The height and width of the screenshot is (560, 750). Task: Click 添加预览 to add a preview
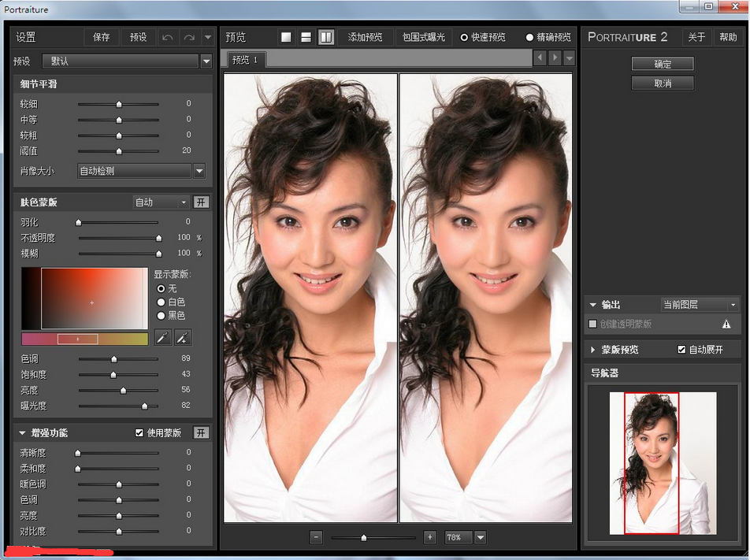(x=363, y=36)
